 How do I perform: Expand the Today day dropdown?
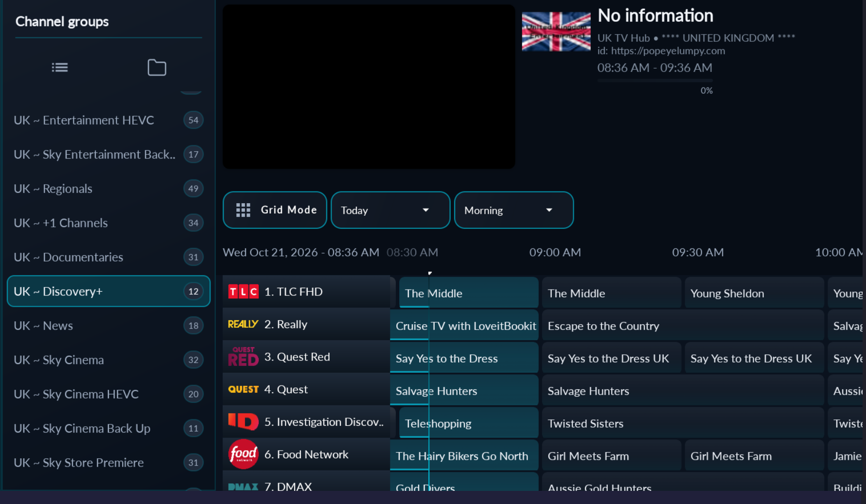tap(390, 210)
